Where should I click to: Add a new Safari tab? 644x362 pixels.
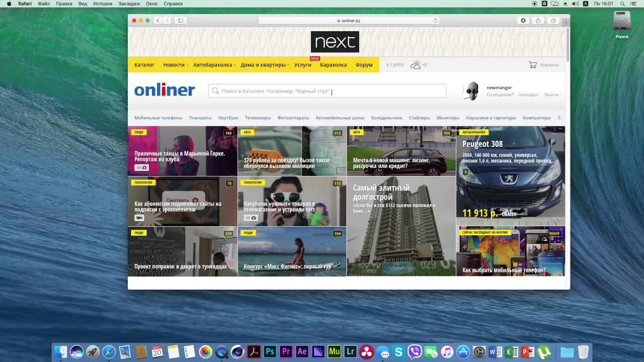pyautogui.click(x=566, y=22)
